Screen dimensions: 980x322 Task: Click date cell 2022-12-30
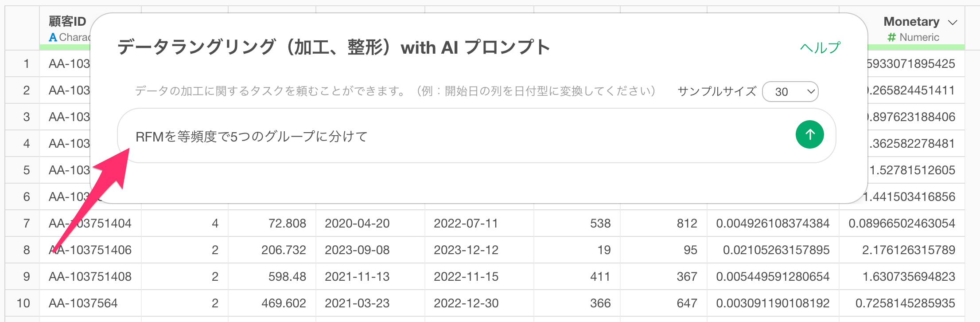pos(466,303)
